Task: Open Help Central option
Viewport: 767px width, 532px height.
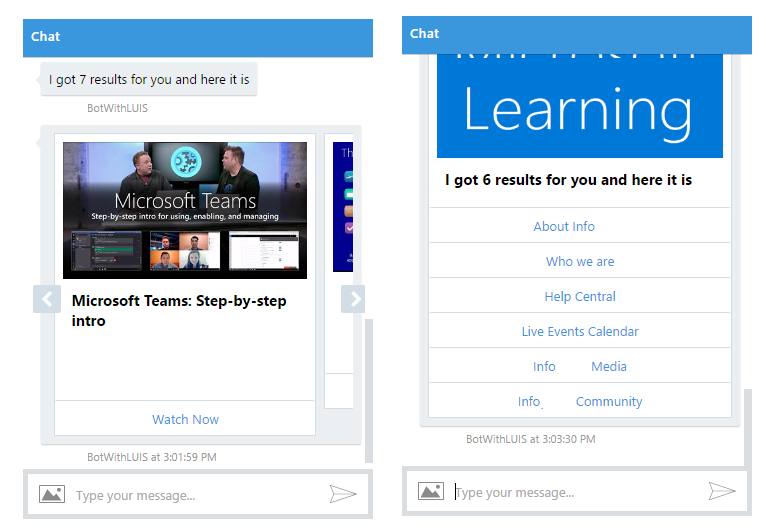Action: pyautogui.click(x=580, y=296)
